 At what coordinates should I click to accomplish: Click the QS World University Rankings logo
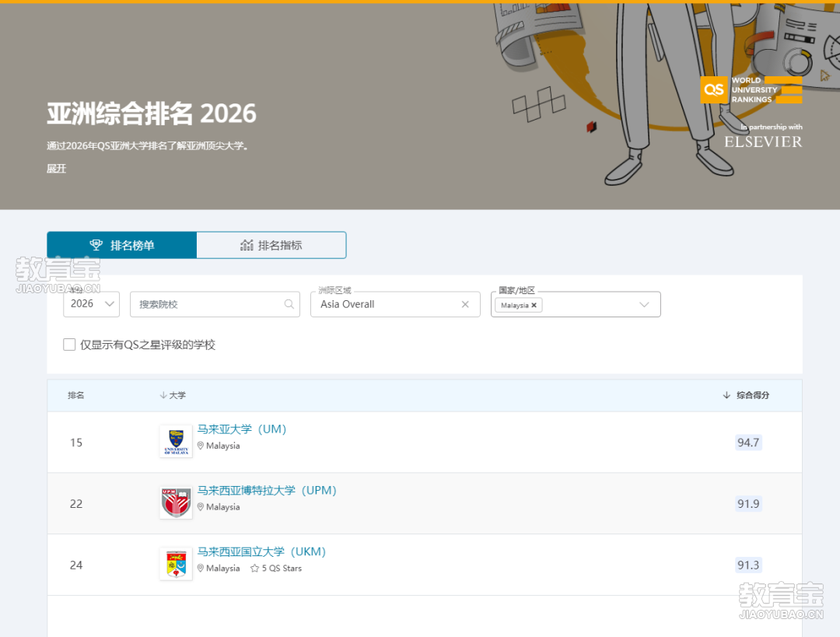click(751, 90)
